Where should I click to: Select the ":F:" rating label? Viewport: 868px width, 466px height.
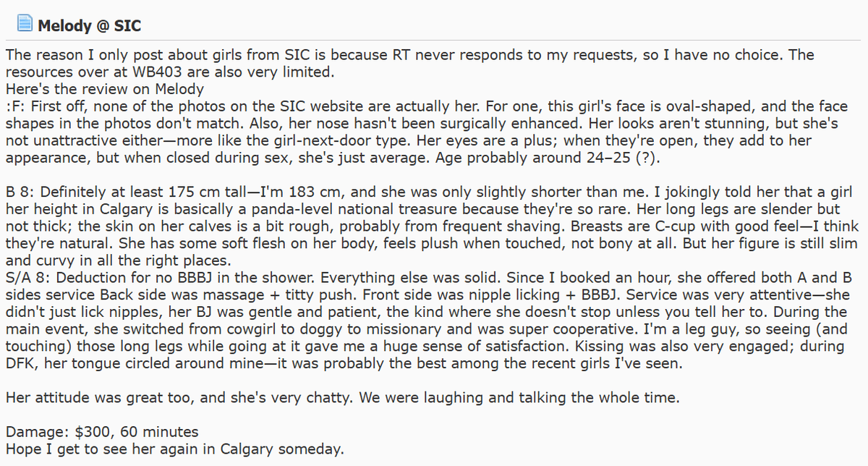(14, 106)
